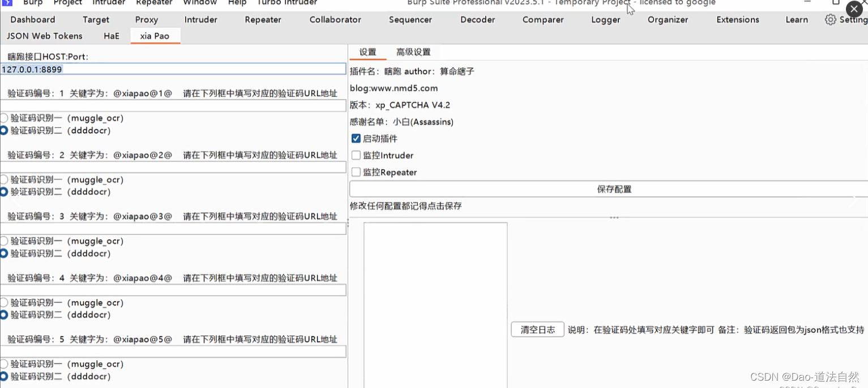Switch to the 高级设置 sub-tab
This screenshot has height=388, width=868.
pos(413,52)
